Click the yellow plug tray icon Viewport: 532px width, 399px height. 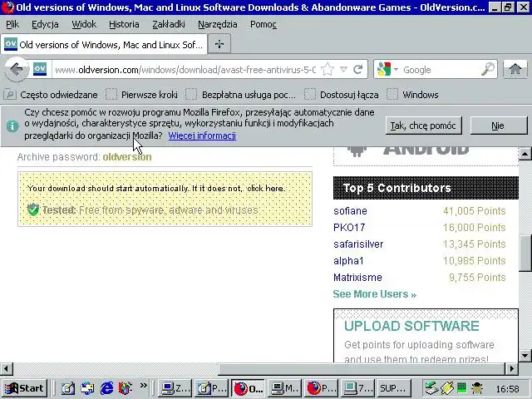pyautogui.click(x=447, y=388)
